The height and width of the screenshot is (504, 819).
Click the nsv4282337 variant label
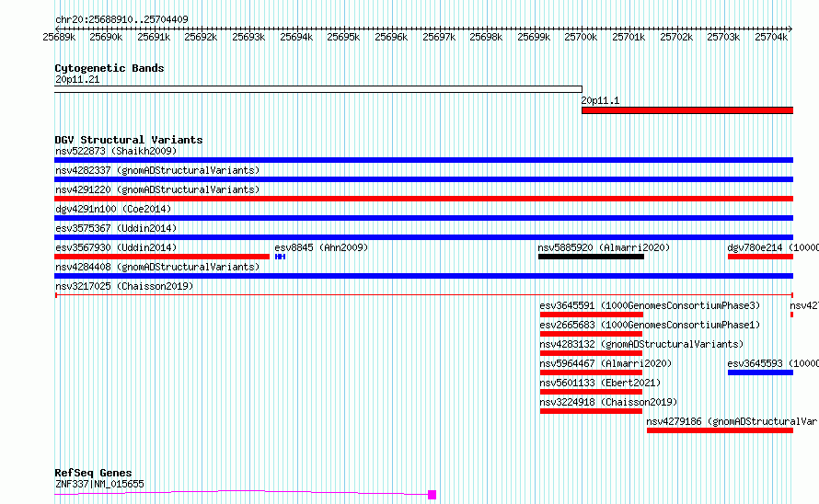[157, 170]
